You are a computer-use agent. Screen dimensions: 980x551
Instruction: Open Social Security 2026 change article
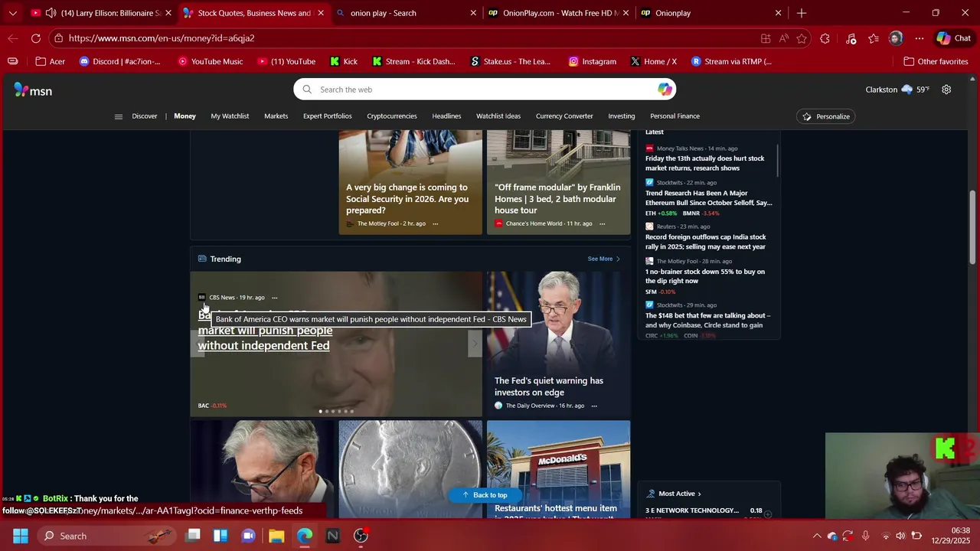pos(407,199)
